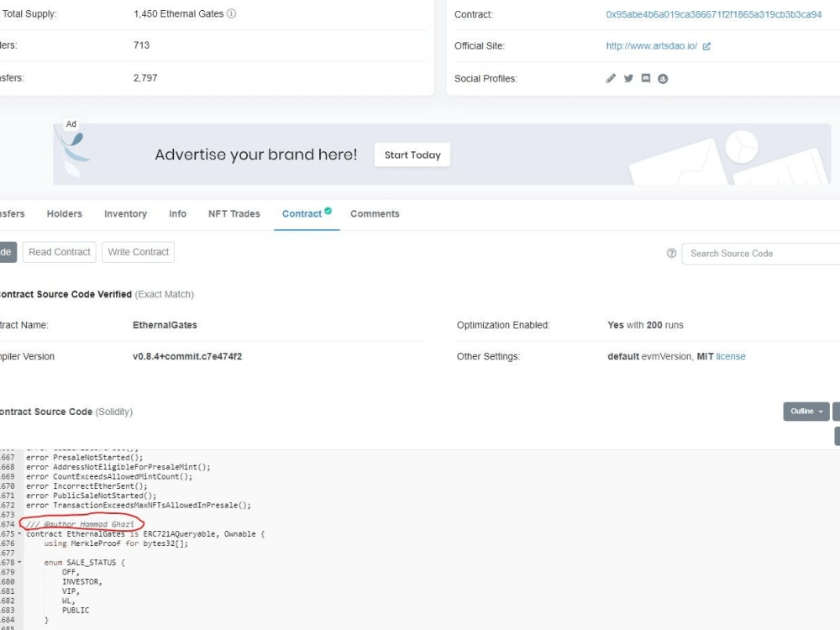
Task: Open Read Contract view
Action: (x=59, y=252)
